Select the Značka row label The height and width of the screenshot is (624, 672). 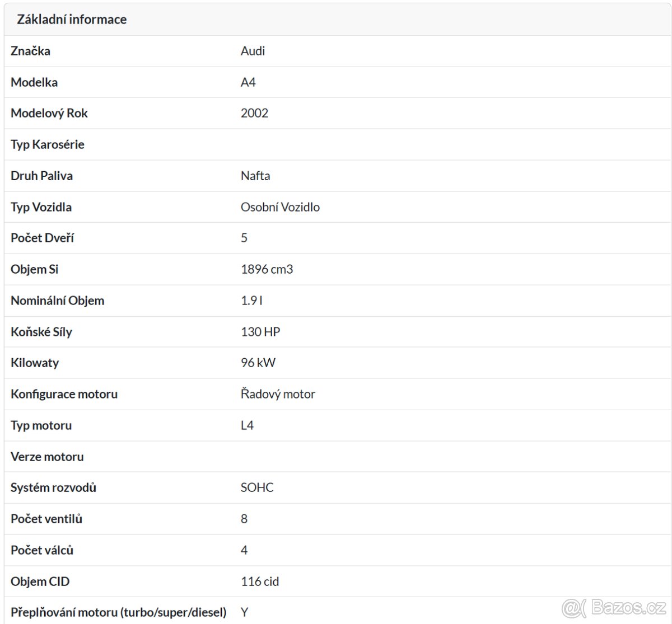tap(30, 51)
